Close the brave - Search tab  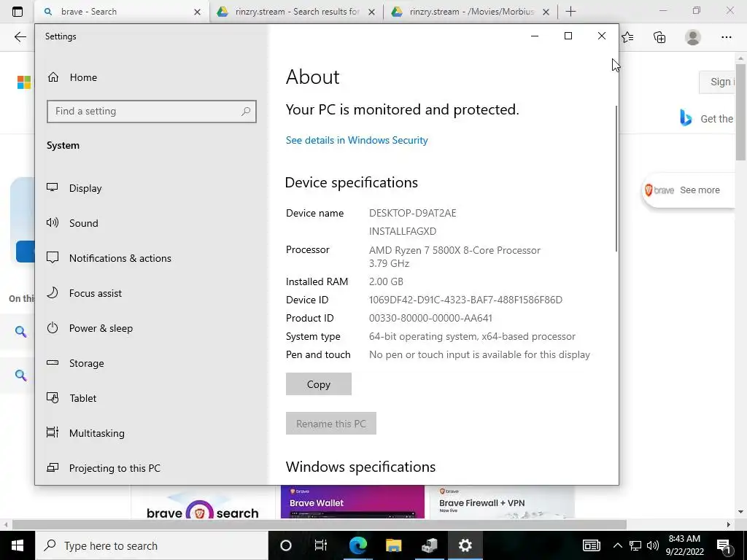(197, 12)
